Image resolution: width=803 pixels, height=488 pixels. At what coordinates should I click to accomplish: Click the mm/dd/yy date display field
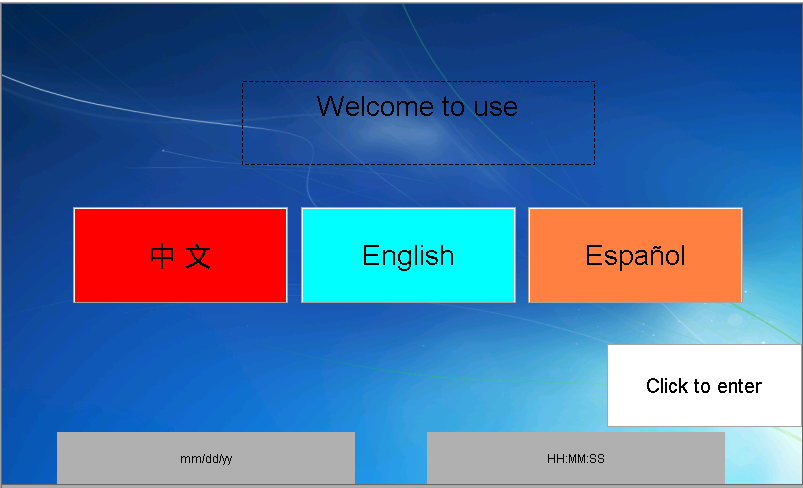(x=206, y=458)
